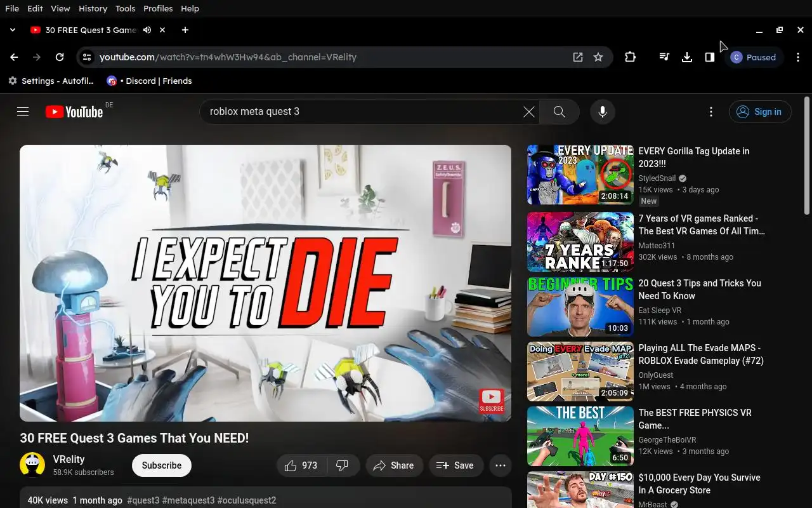812x508 pixels.
Task: Open a new tab with plus
Action: (185, 30)
